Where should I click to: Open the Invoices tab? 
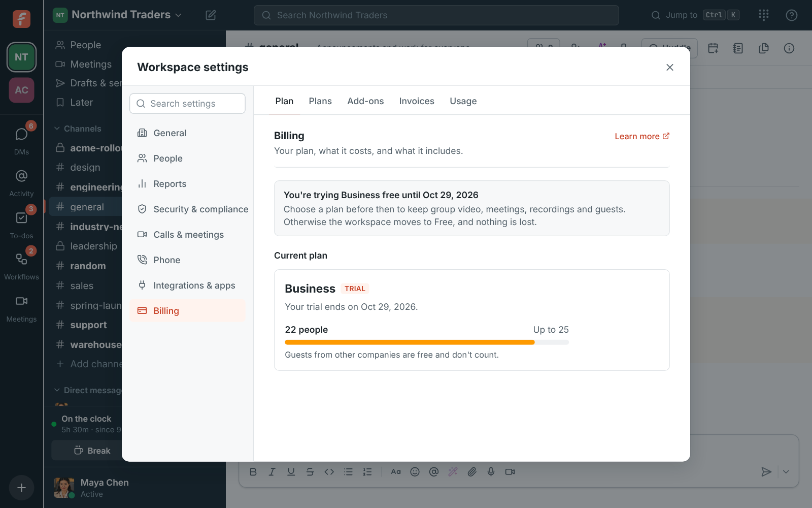[x=417, y=101]
